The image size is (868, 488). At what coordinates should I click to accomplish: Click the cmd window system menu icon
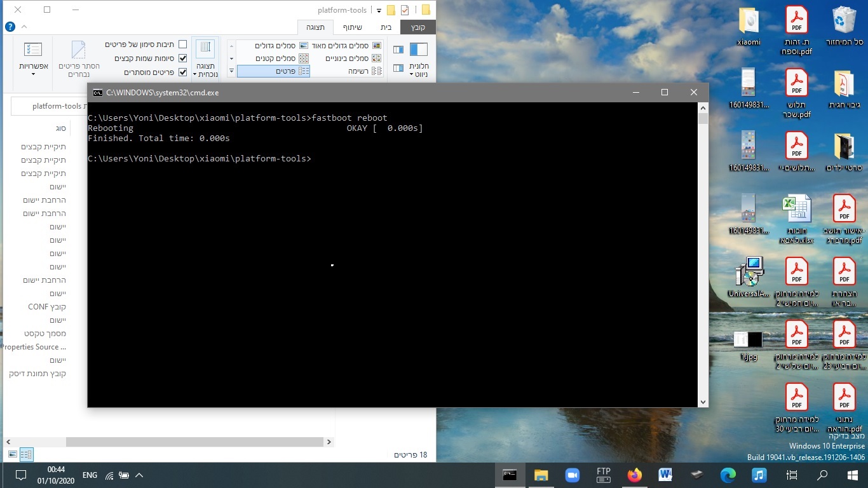(x=97, y=92)
